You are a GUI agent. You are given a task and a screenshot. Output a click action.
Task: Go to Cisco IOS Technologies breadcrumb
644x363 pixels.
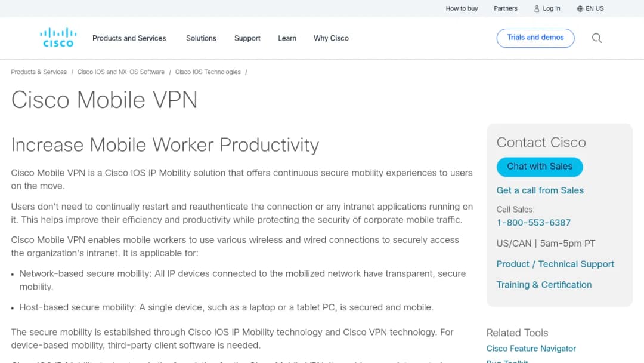coord(208,72)
